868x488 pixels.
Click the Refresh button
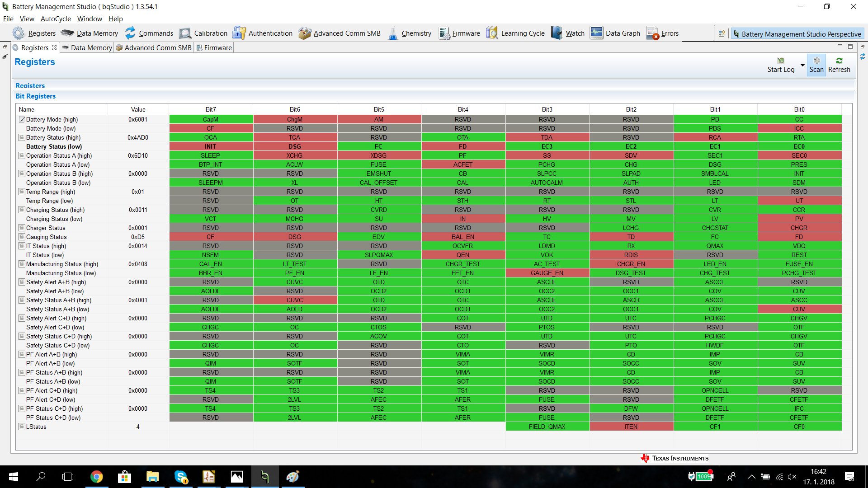point(839,65)
